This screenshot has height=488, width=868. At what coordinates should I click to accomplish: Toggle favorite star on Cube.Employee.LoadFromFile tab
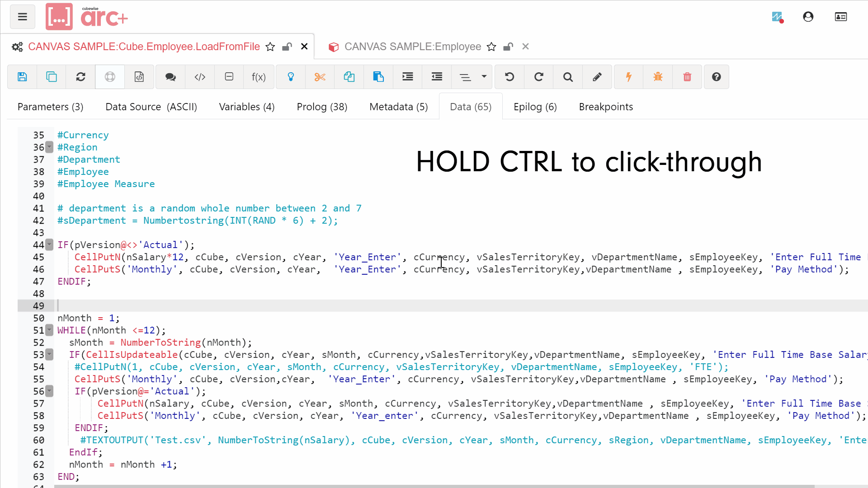tap(270, 47)
